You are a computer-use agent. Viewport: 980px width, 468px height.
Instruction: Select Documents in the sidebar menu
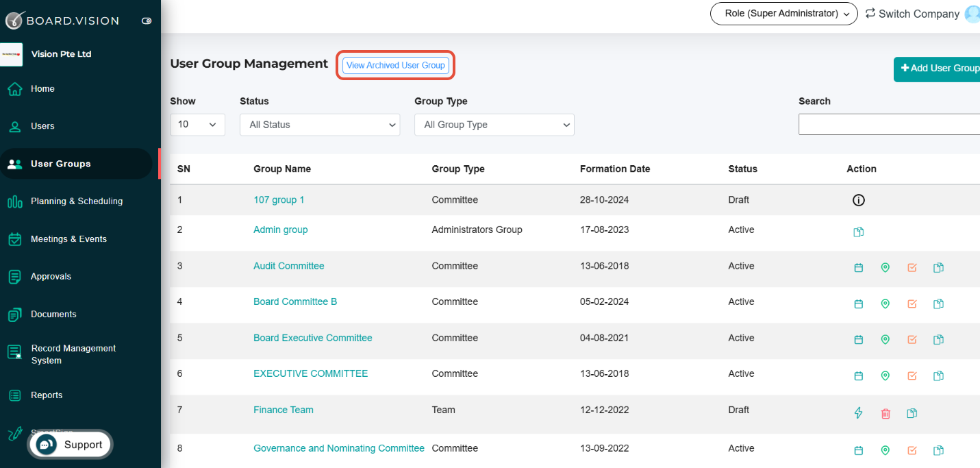[53, 315]
